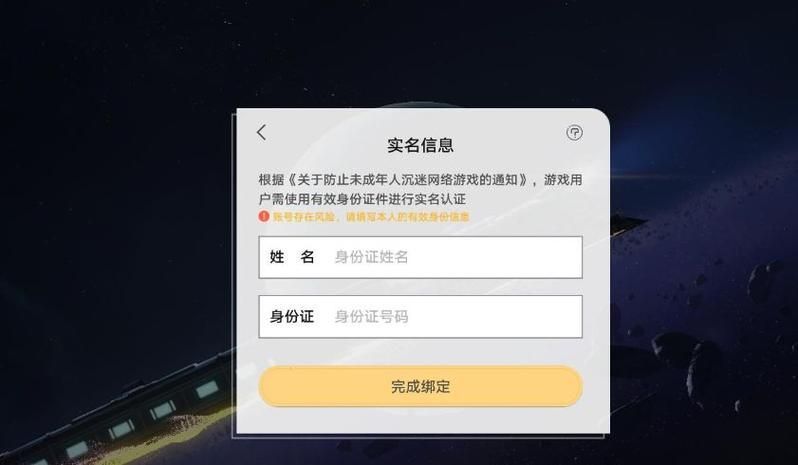This screenshot has height=465, width=798.
Task: Click the 身份证 field label
Action: pos(292,316)
